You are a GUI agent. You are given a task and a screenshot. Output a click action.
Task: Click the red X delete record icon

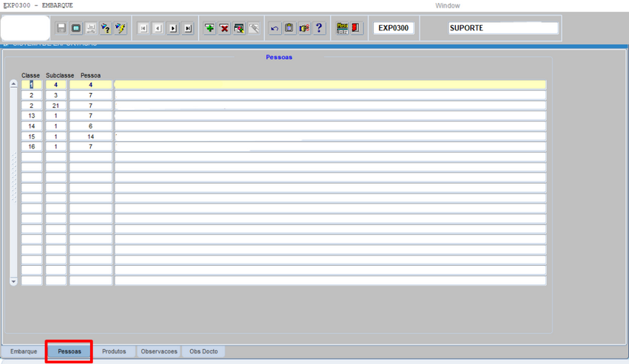click(225, 28)
